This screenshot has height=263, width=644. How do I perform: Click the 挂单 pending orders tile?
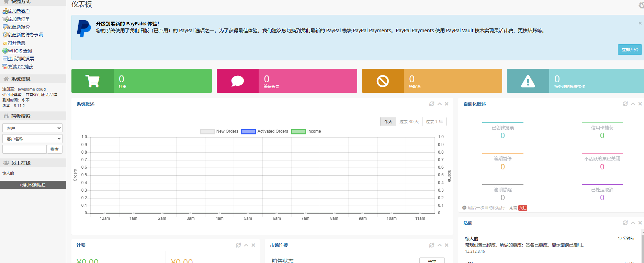tap(142, 81)
